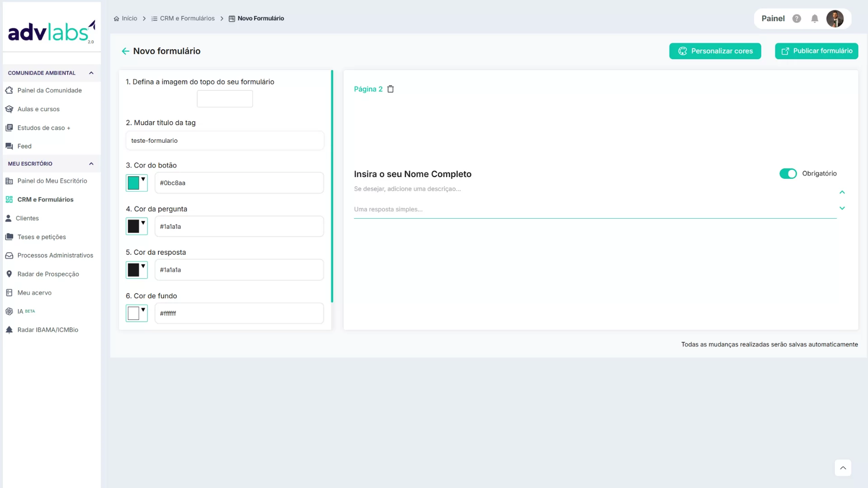The image size is (868, 488).
Task: Open Clientes from the sidebar menu
Action: (27, 218)
